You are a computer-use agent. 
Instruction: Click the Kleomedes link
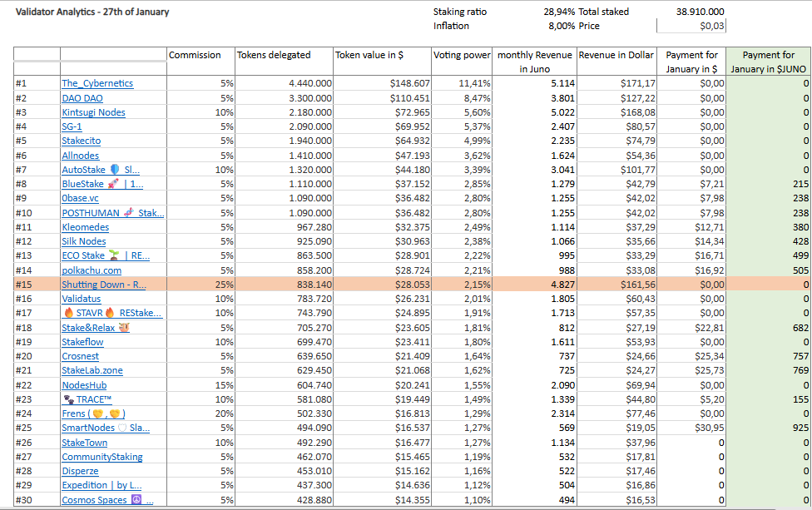86,227
